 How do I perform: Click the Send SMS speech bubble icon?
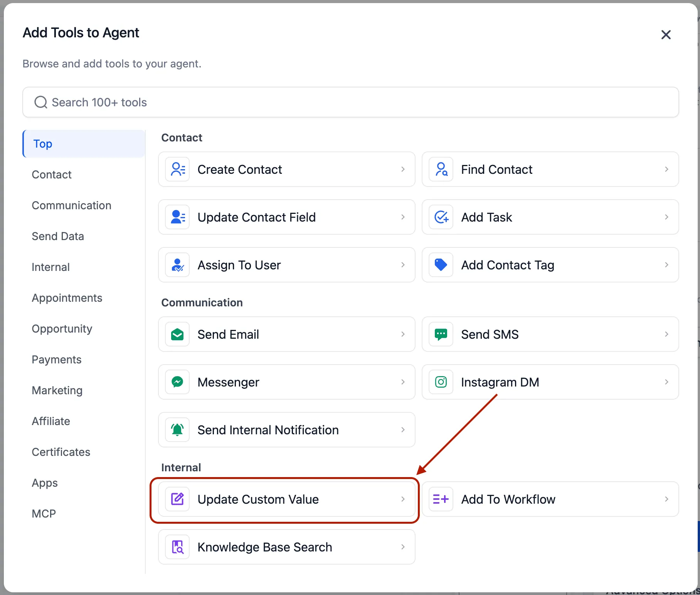(x=441, y=334)
